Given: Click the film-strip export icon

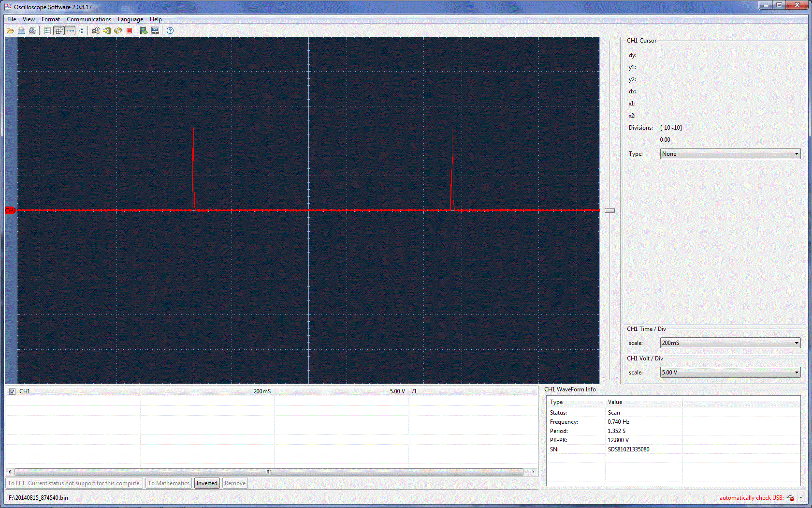Looking at the screenshot, I should [144, 30].
